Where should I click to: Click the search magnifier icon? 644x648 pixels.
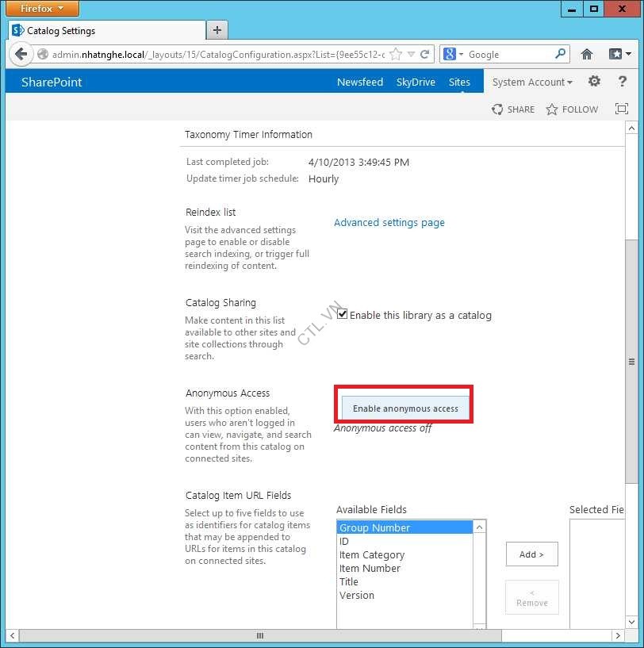(560, 55)
